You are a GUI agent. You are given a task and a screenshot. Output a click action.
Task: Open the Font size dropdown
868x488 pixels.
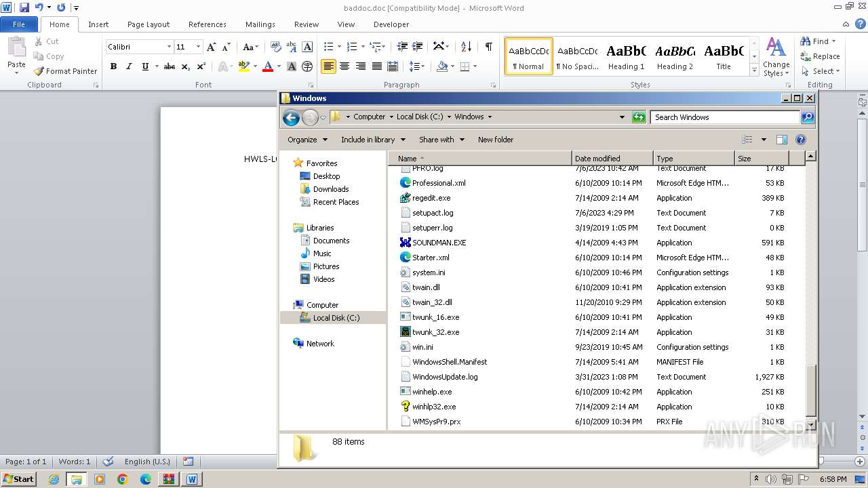pyautogui.click(x=198, y=47)
